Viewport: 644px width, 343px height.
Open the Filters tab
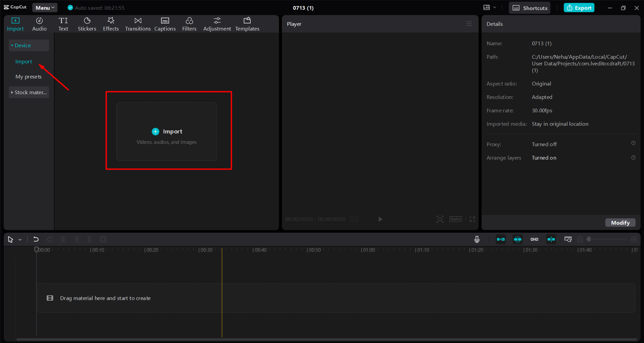click(189, 24)
